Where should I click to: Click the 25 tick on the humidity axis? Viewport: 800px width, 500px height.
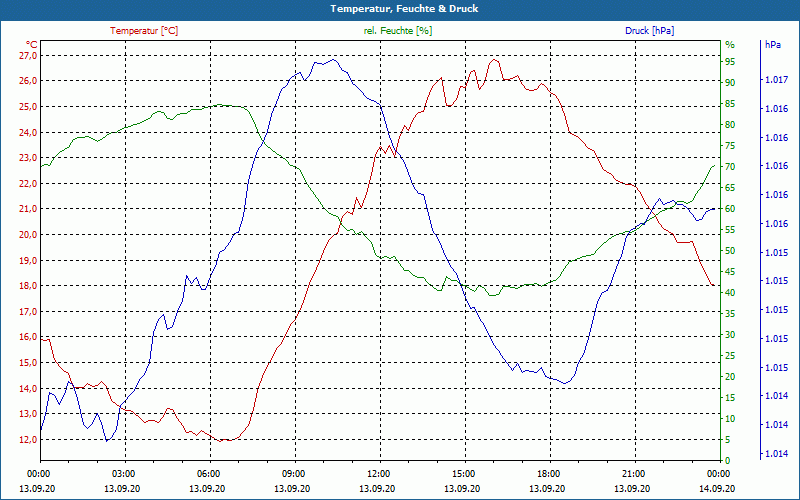(x=730, y=356)
